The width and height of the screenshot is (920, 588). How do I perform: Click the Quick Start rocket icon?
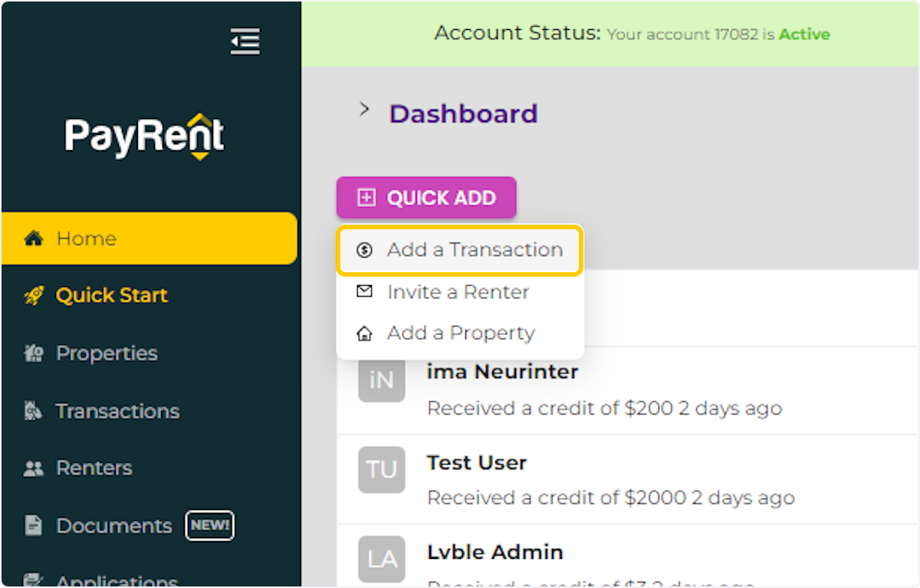pos(34,295)
